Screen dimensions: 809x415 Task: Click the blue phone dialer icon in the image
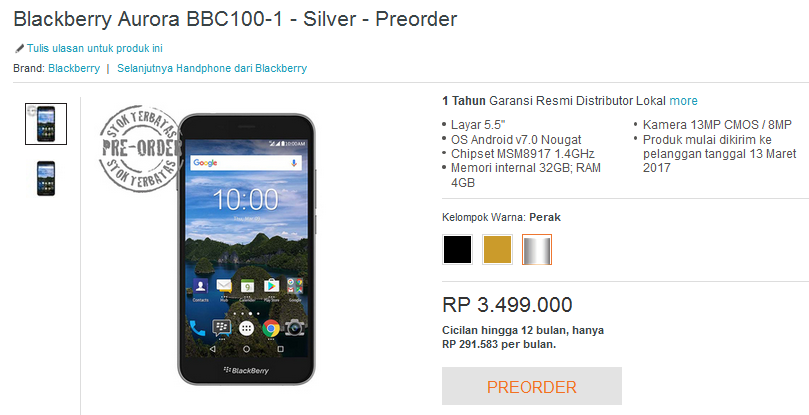coord(197,328)
